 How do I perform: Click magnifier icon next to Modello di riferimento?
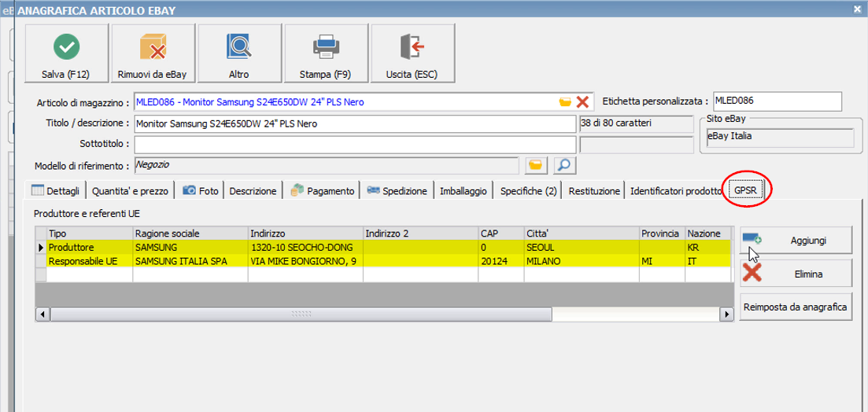tap(565, 165)
